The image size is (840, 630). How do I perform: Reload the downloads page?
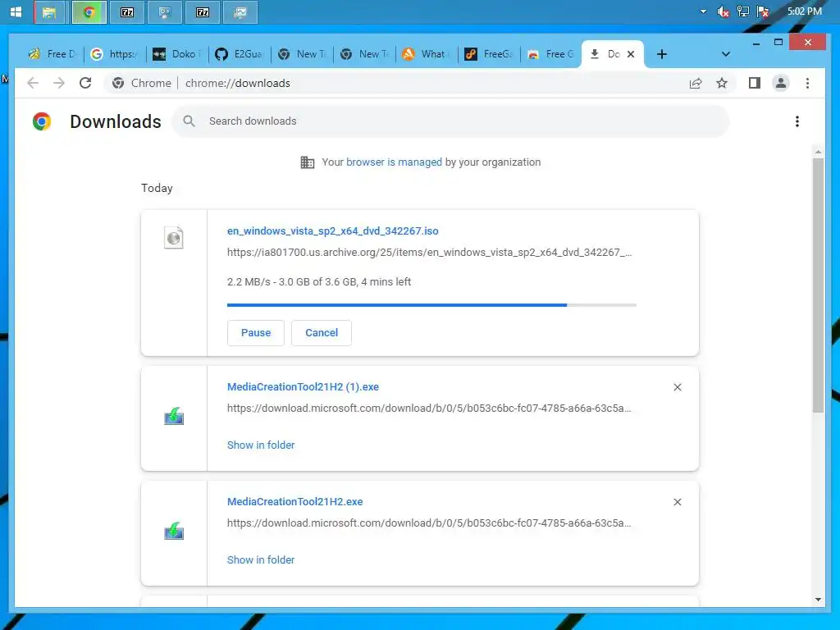tap(85, 83)
